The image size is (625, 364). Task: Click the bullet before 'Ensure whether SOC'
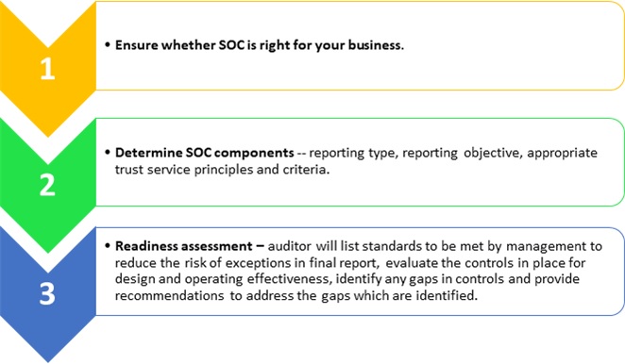click(x=108, y=45)
